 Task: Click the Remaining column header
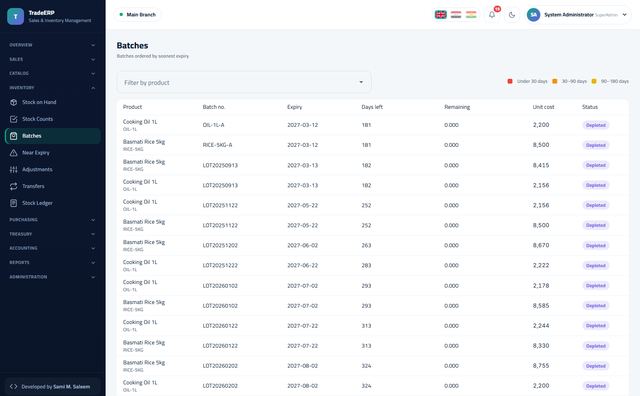point(457,107)
